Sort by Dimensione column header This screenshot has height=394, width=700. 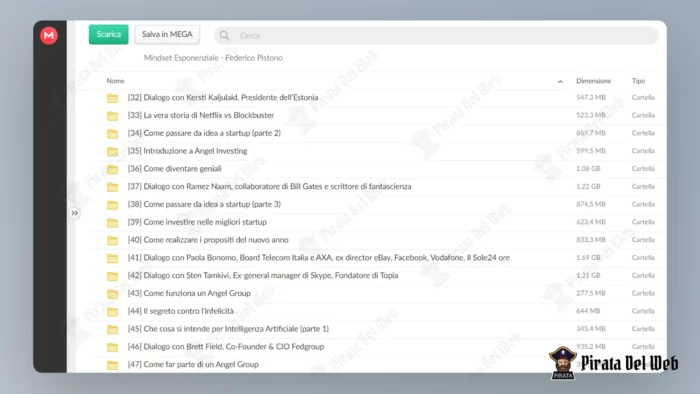(593, 81)
